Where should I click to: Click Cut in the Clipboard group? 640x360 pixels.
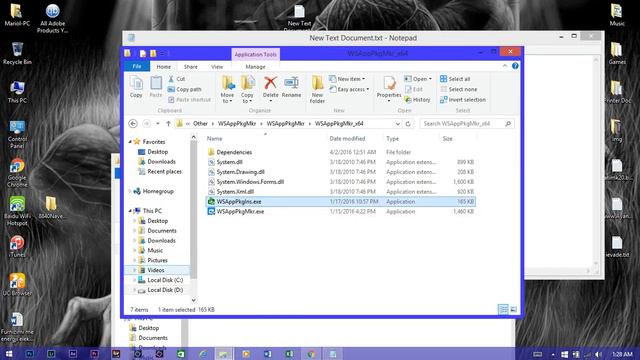[x=177, y=79]
